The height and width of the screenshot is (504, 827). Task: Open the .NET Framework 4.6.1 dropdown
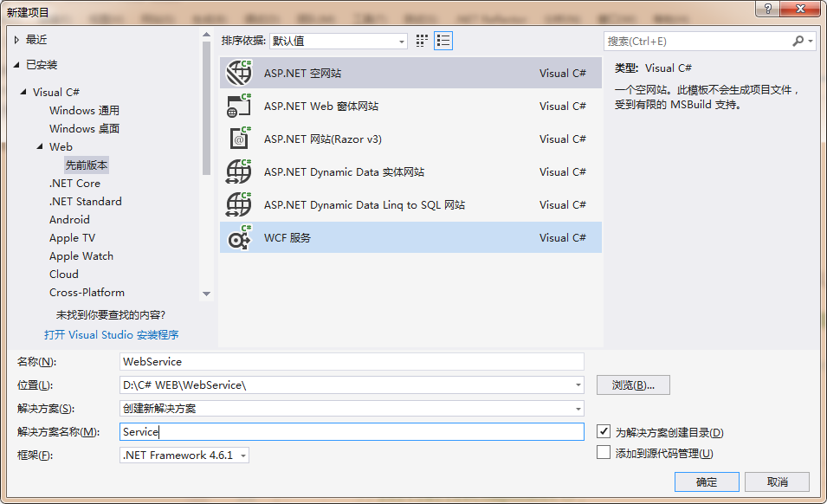[184, 455]
